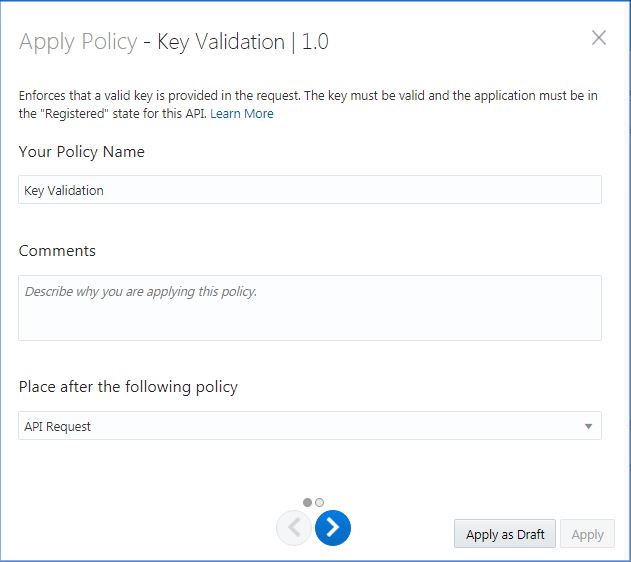Image resolution: width=631 pixels, height=562 pixels.
Task: Click the Key Validation | 1.0 title text
Action: 243,42
